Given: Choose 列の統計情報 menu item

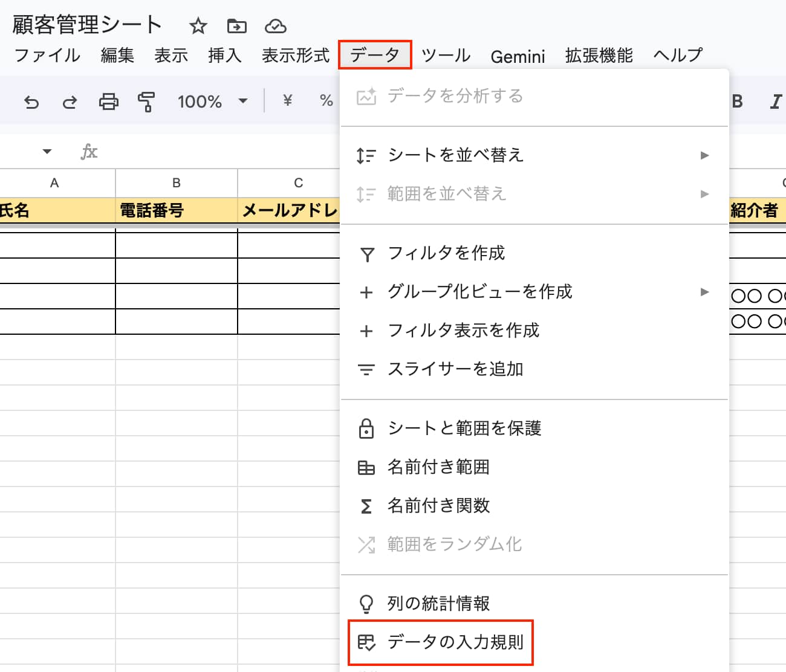Looking at the screenshot, I should point(534,604).
